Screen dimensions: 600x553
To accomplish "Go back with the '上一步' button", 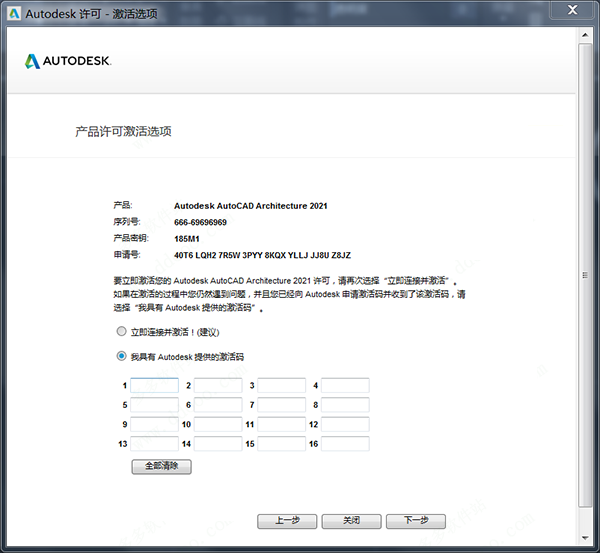I will tap(287, 521).
